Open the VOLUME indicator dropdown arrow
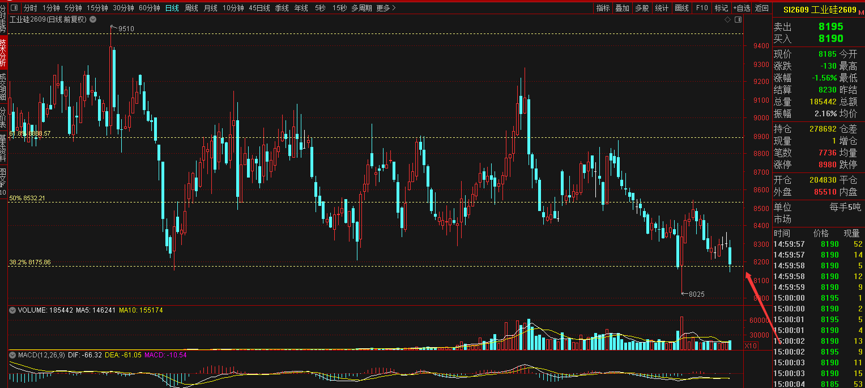This screenshot has width=865, height=388. tap(13, 310)
